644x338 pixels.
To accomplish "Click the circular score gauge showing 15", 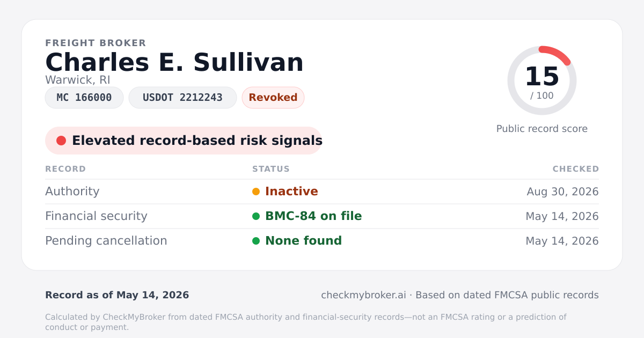I will (x=542, y=80).
